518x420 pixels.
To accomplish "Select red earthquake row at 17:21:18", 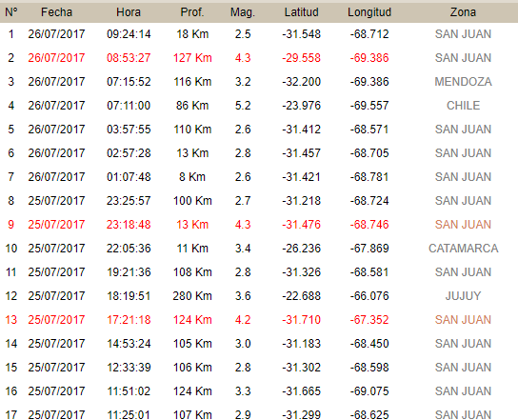I will pyautogui.click(x=259, y=320).
